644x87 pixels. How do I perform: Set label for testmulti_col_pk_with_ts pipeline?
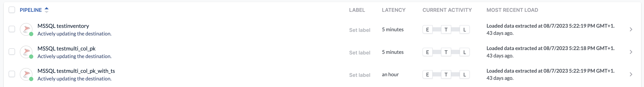(x=360, y=75)
